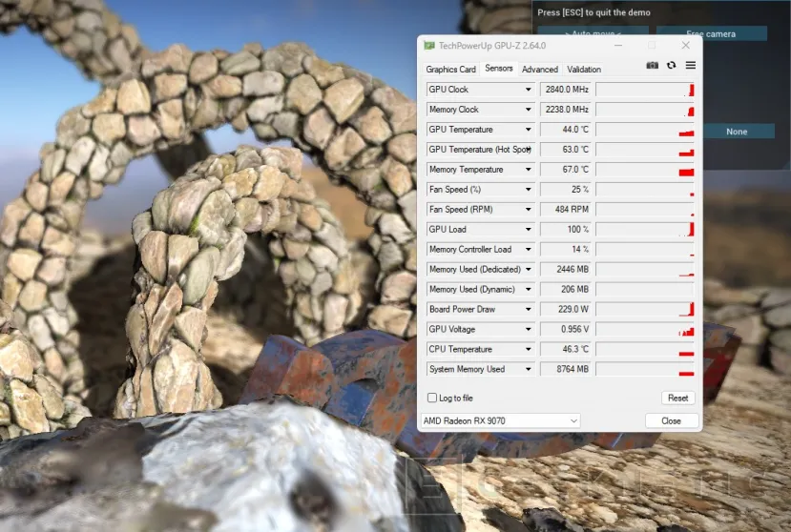The width and height of the screenshot is (791, 532).
Task: Click the 46.3 °C CPU Temperature value
Action: tap(566, 350)
